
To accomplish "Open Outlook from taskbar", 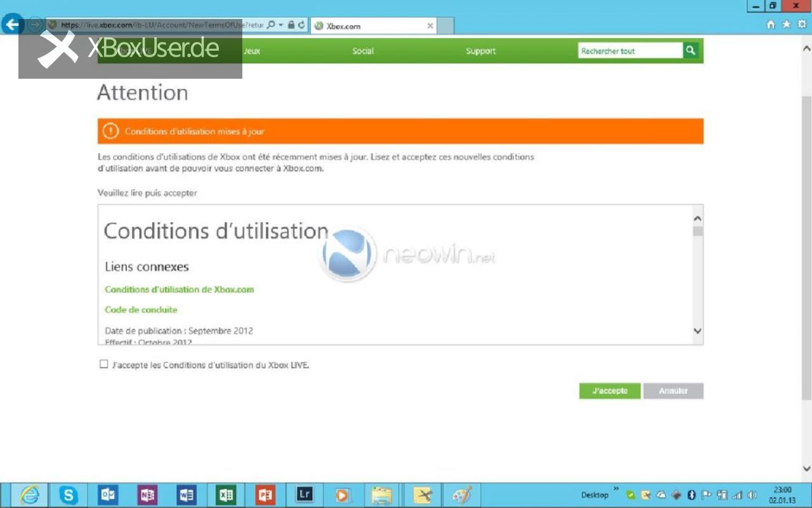I will click(x=108, y=495).
